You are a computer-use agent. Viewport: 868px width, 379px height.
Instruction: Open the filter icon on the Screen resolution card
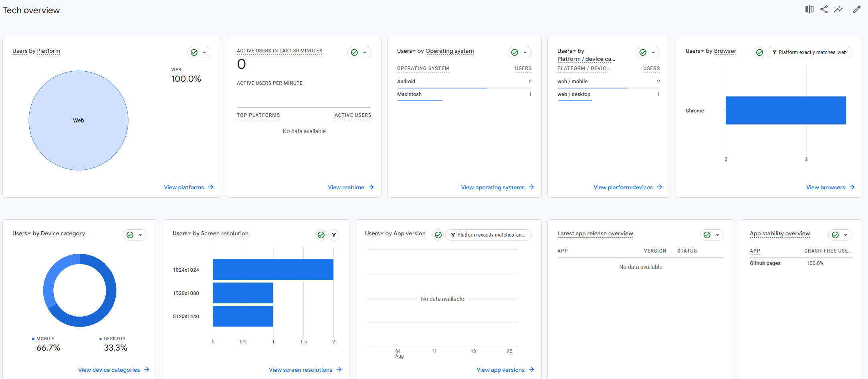334,235
